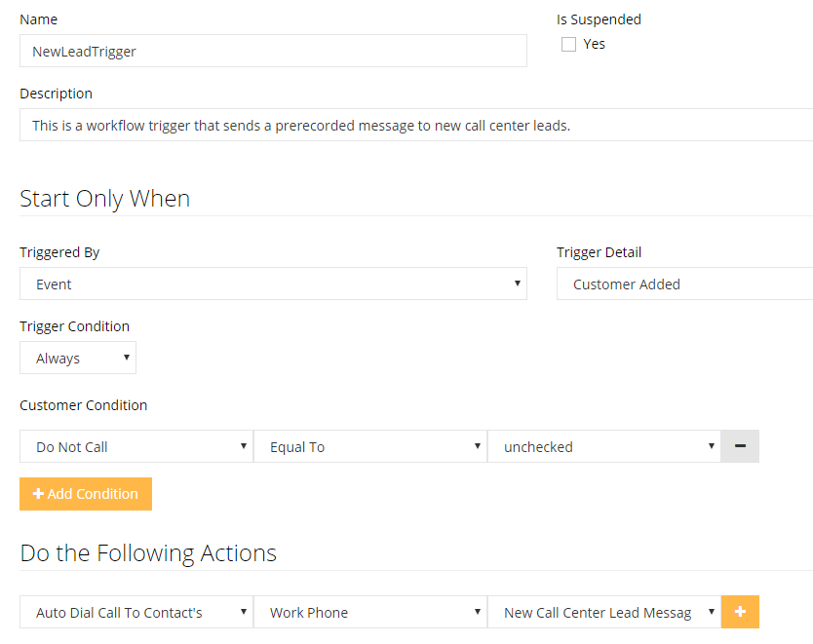Expand the Auto Dial Call To Contact's dropdown
813x644 pixels.
tap(135, 612)
